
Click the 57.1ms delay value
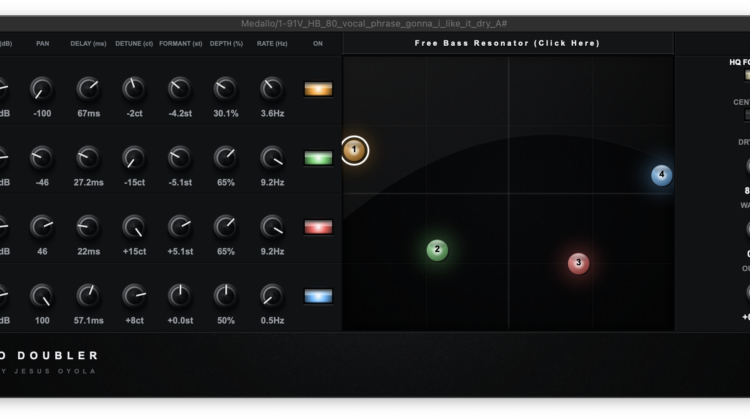pyautogui.click(x=88, y=321)
